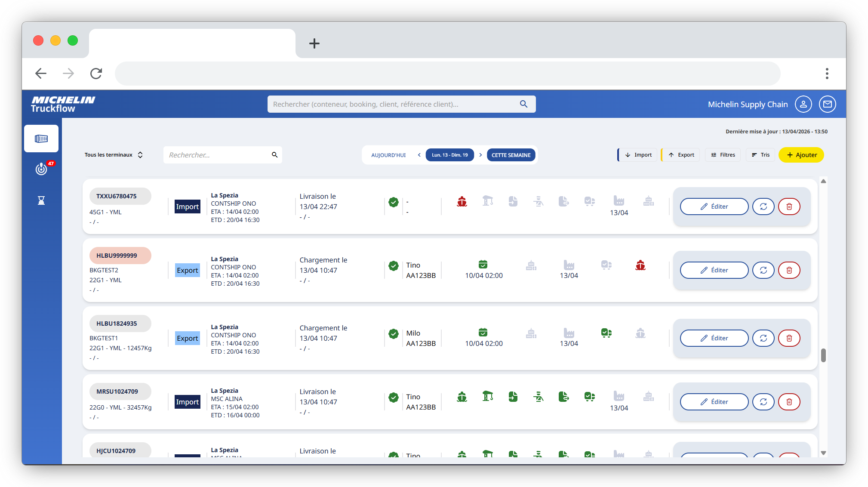Click the green truck icon on HLBU1824935
Viewport: 868px width, 487px height.
[x=606, y=333]
